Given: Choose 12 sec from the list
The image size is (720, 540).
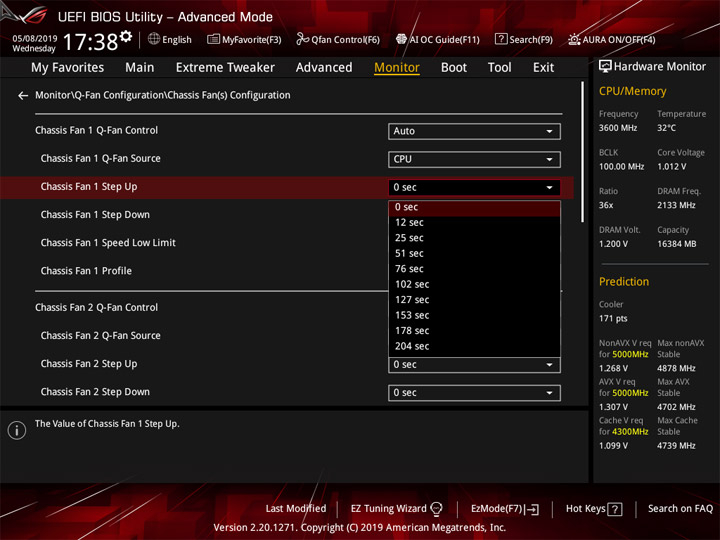Looking at the screenshot, I should coord(474,223).
